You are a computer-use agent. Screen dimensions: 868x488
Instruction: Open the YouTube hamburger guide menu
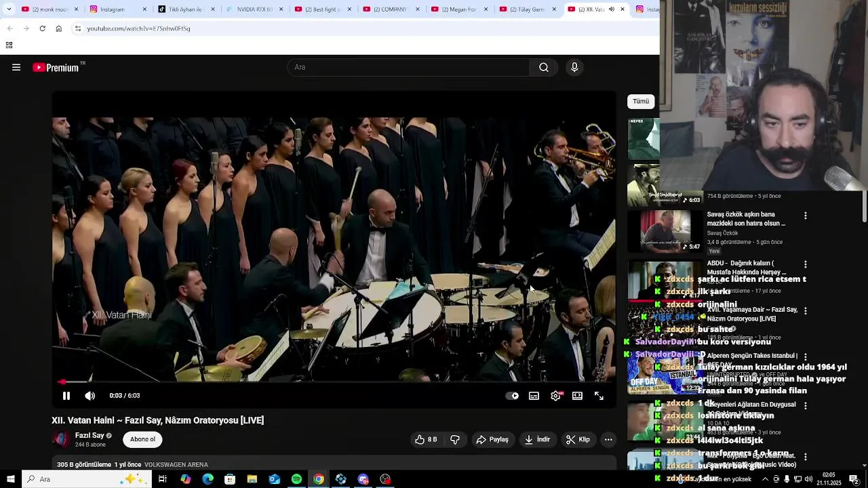pyautogui.click(x=16, y=67)
